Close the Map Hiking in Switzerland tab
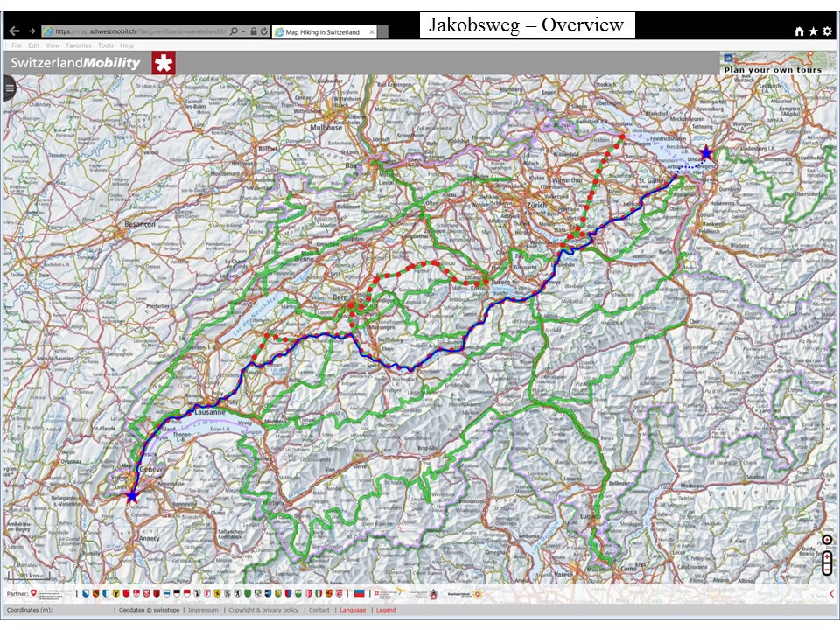Image resolution: width=840 pixels, height=630 pixels. 370,32
